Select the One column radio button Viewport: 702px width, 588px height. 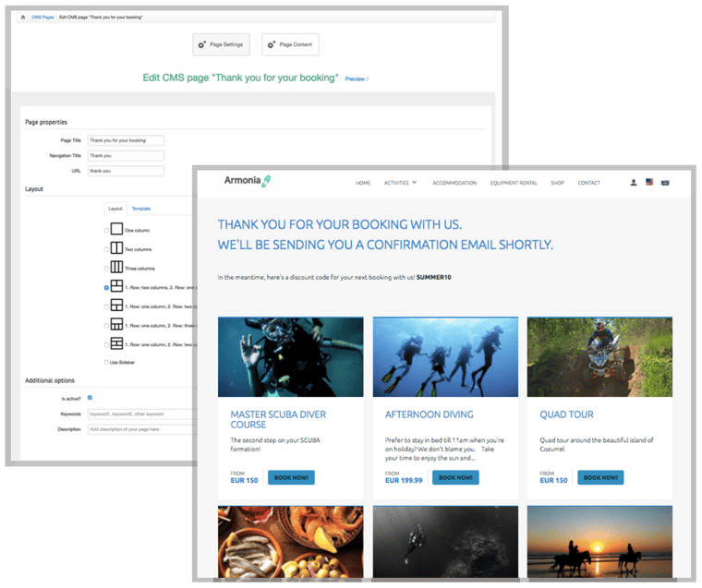(x=106, y=230)
